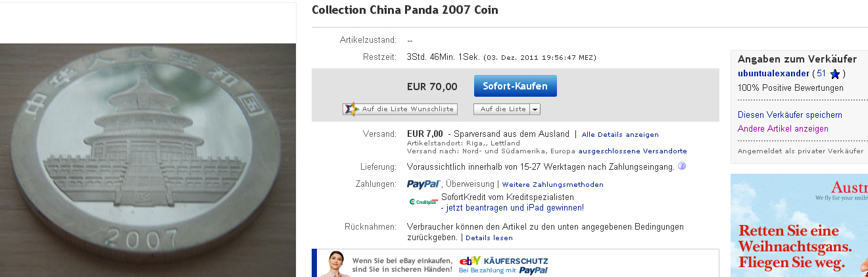Click the blue seller feedback star icon
The height and width of the screenshot is (277, 868).
(x=835, y=74)
